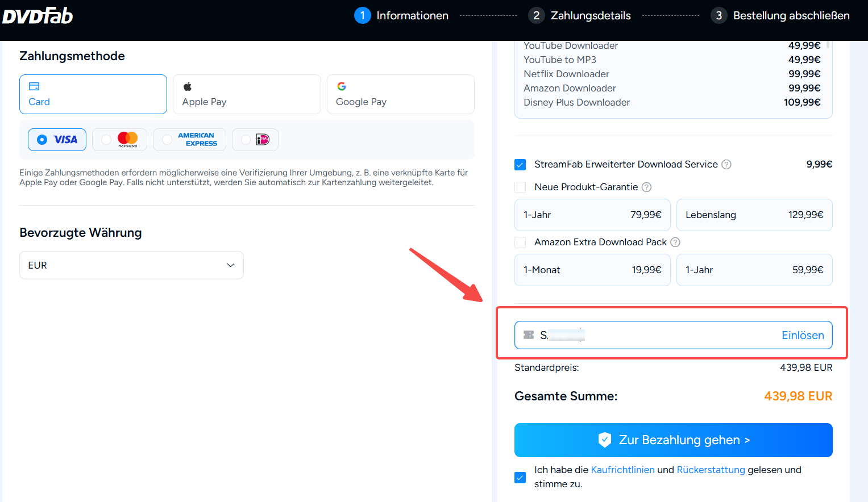The image size is (868, 502).
Task: Select American Express card option
Action: point(189,140)
